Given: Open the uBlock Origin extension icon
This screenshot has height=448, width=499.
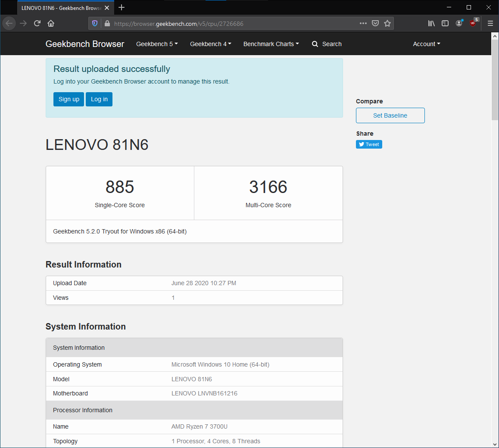Looking at the screenshot, I should pyautogui.click(x=473, y=23).
